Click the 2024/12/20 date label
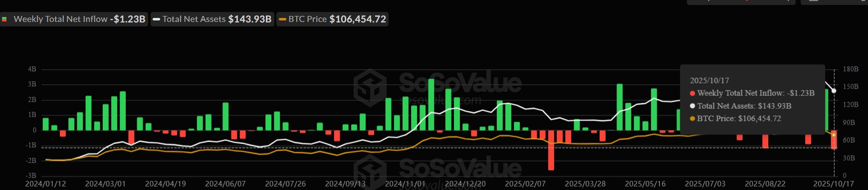 click(465, 184)
